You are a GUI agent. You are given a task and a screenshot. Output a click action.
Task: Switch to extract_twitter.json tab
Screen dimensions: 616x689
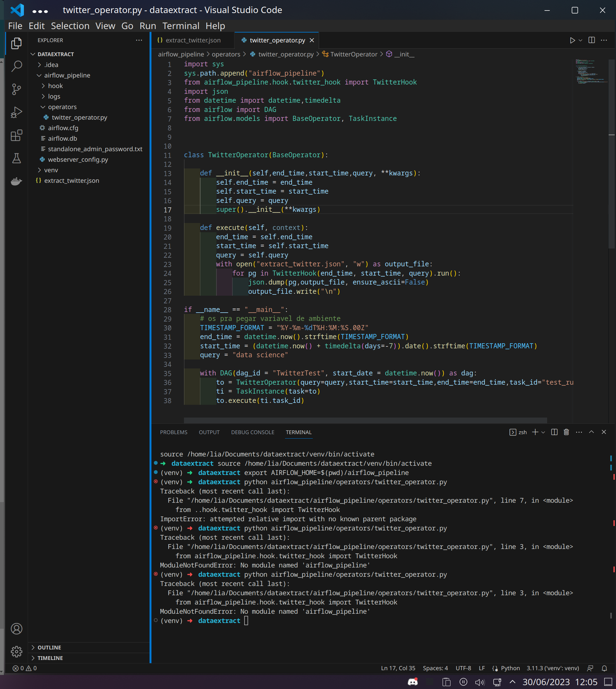pos(193,40)
